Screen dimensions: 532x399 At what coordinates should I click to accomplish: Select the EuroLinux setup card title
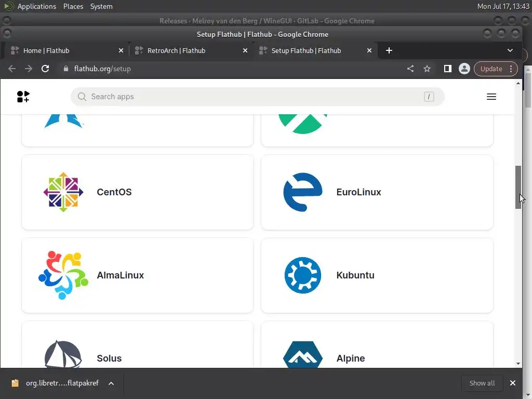pos(358,192)
